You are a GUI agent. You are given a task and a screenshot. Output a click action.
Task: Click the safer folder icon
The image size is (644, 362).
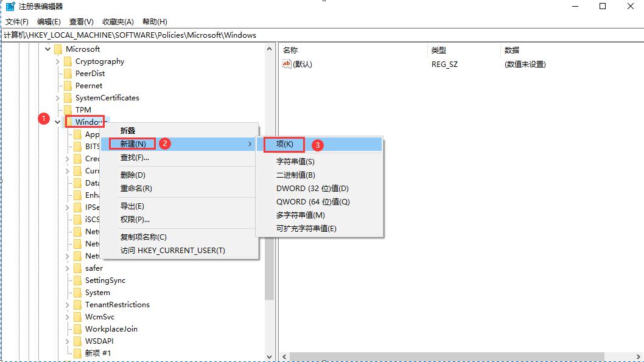(78, 268)
